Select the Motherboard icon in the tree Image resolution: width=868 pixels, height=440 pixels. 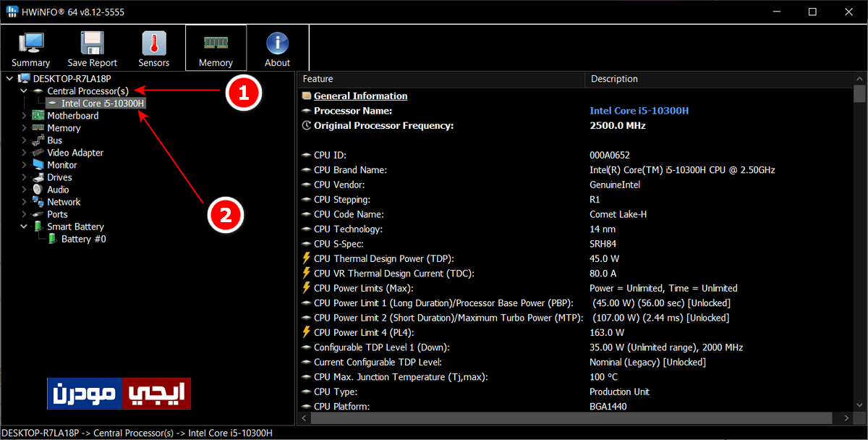[38, 116]
